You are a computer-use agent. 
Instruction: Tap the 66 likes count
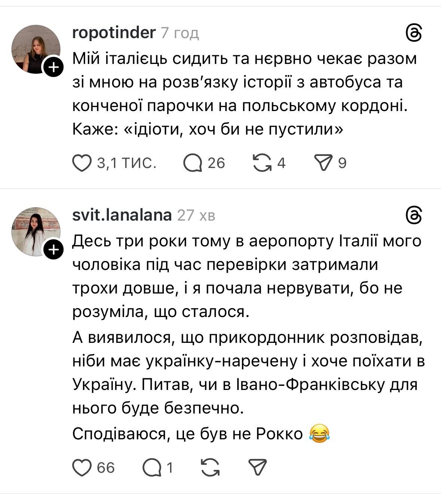[x=106, y=468]
